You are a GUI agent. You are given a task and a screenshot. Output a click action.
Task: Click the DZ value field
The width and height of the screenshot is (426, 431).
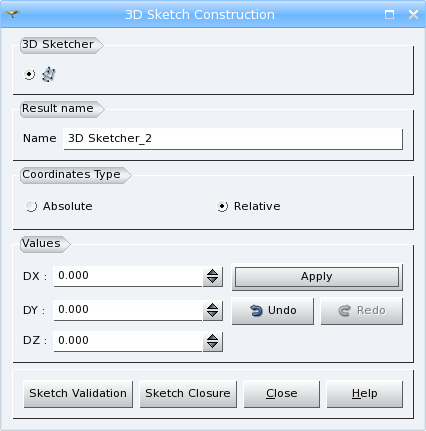click(128, 341)
